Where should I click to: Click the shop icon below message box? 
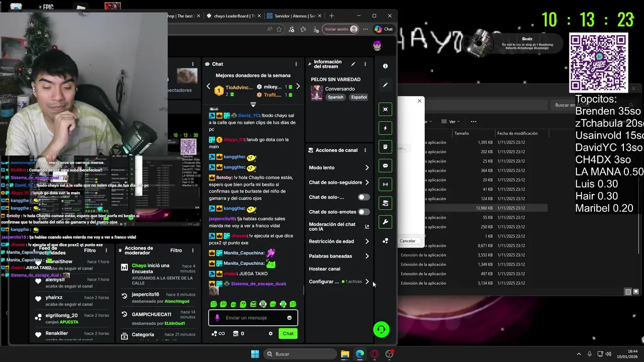pyautogui.click(x=235, y=333)
